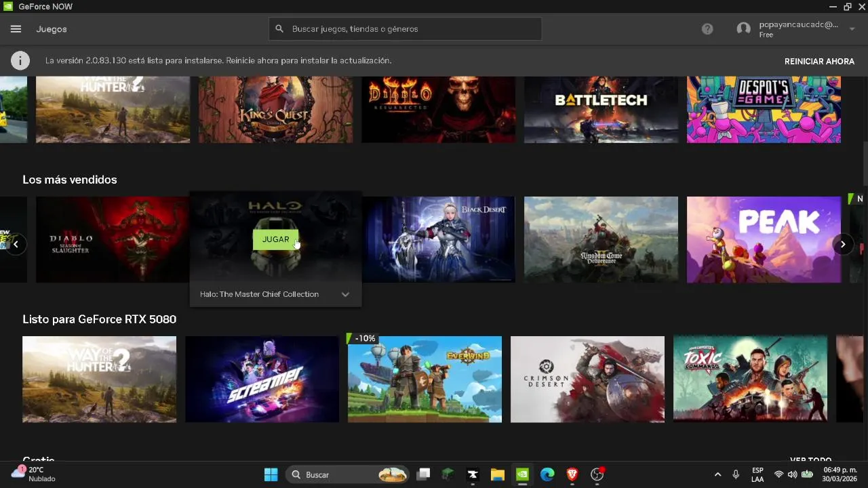
Task: Open the hamburger navigation menu
Action: pos(16,29)
